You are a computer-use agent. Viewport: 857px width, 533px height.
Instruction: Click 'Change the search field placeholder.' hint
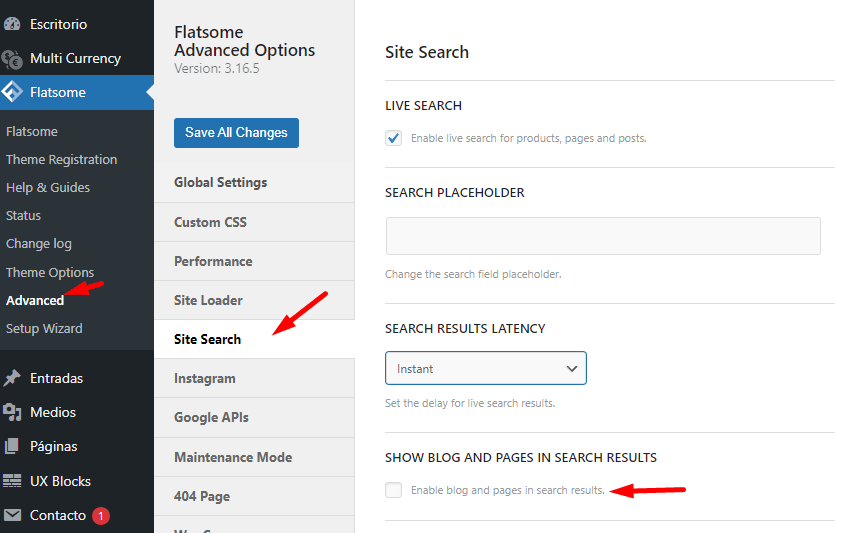[x=473, y=274]
